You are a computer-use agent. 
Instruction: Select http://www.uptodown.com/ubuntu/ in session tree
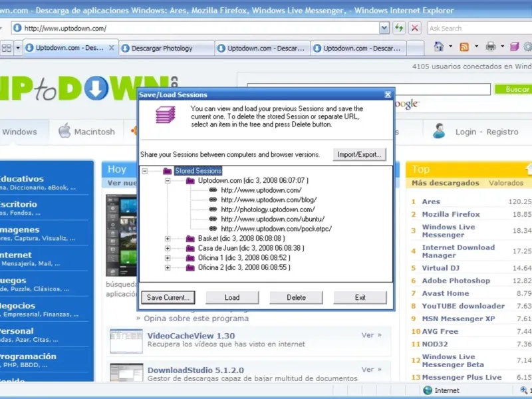pyautogui.click(x=273, y=219)
